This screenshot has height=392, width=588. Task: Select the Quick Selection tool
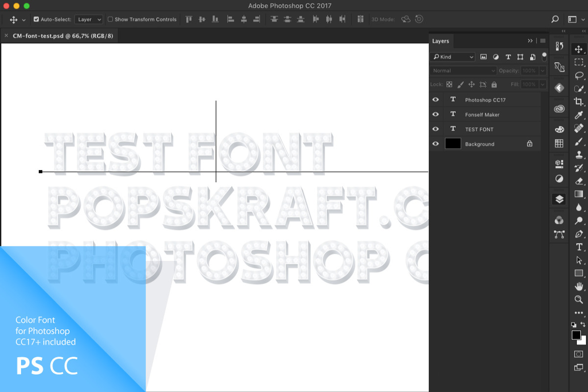(x=579, y=89)
